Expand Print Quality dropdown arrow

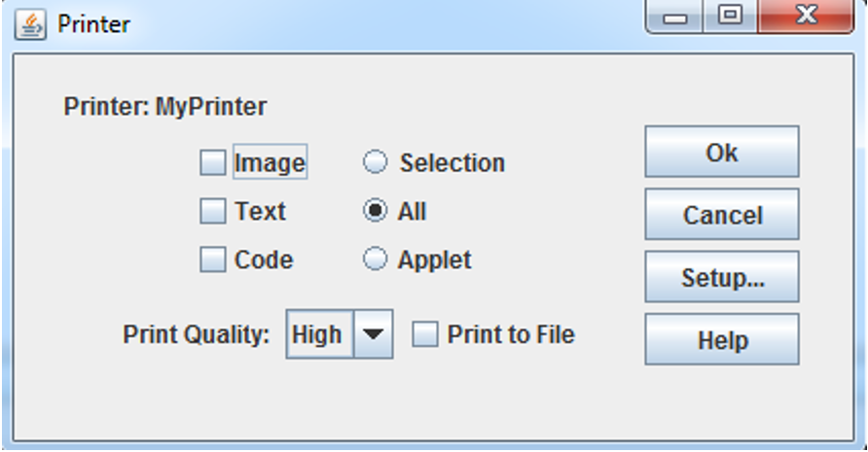click(x=373, y=334)
